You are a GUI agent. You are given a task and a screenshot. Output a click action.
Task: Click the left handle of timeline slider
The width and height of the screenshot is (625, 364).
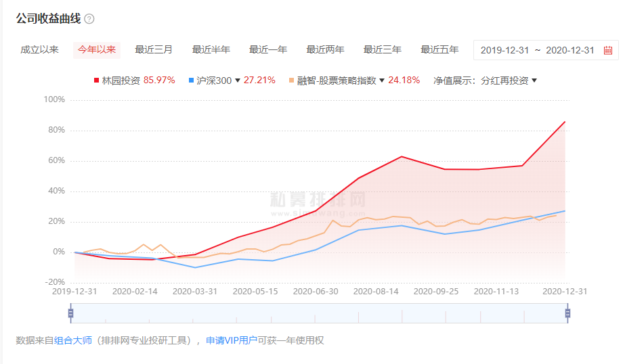[70, 313]
